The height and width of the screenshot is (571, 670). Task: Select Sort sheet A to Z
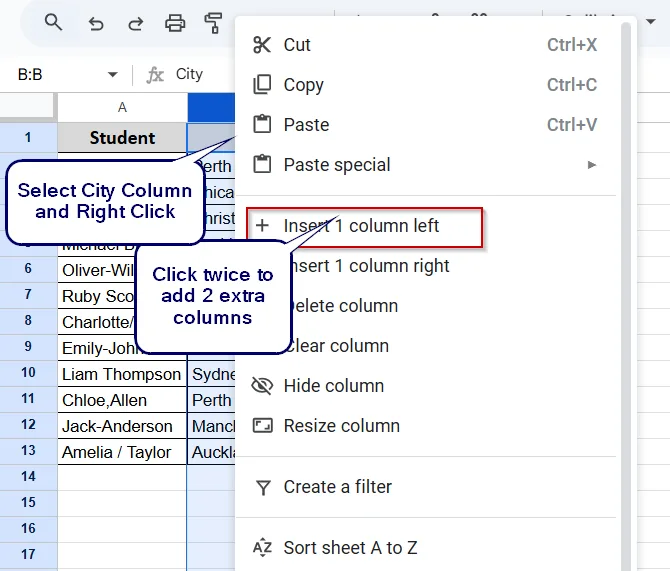tap(425, 547)
